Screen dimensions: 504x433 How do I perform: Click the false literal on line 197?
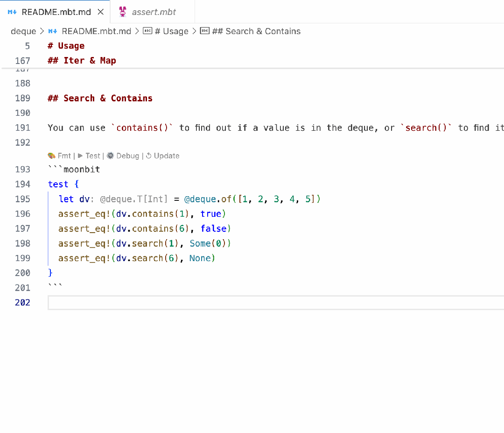[214, 229]
